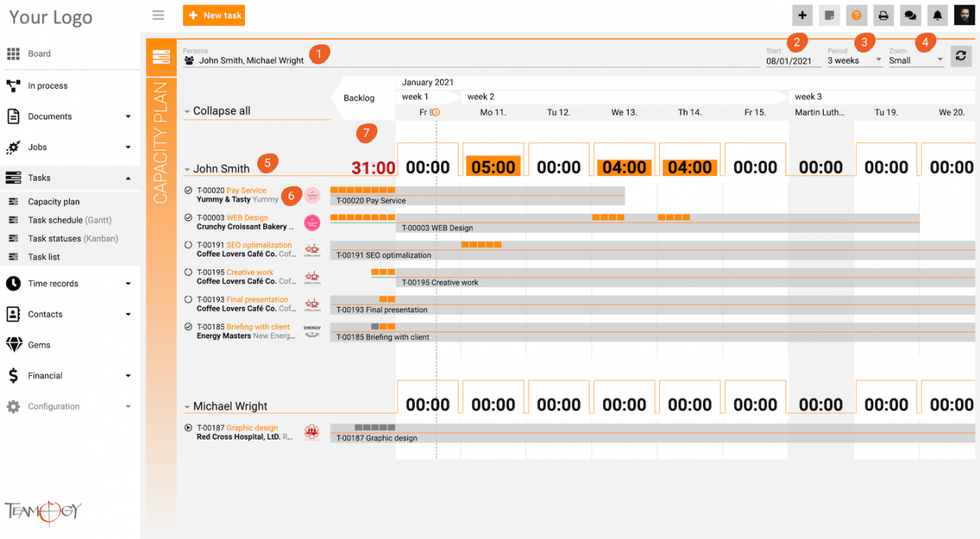Open the chat messages icon

point(910,15)
